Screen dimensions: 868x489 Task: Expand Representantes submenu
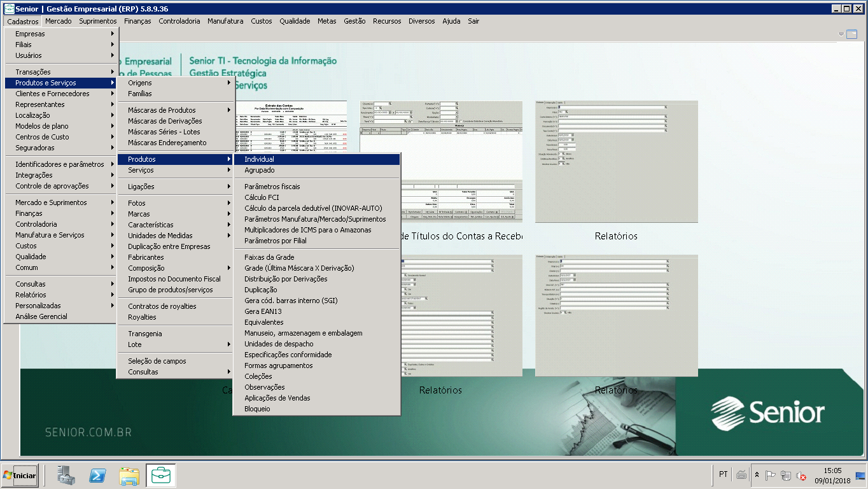point(60,104)
